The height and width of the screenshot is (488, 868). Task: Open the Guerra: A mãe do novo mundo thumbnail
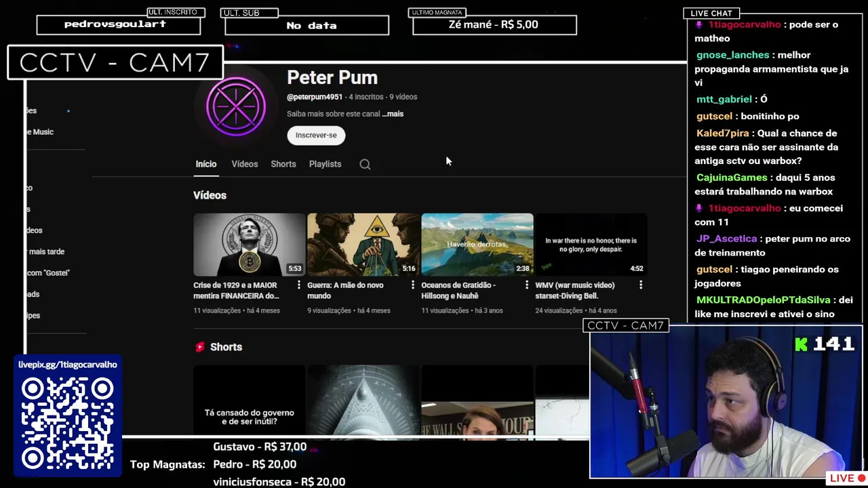click(x=363, y=245)
